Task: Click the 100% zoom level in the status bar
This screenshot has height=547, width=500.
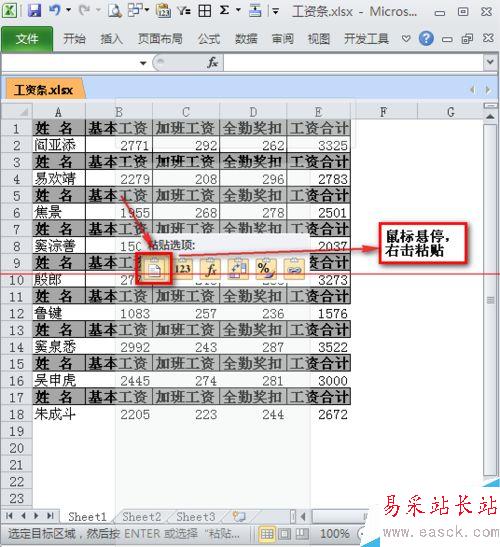Action: [x=334, y=533]
